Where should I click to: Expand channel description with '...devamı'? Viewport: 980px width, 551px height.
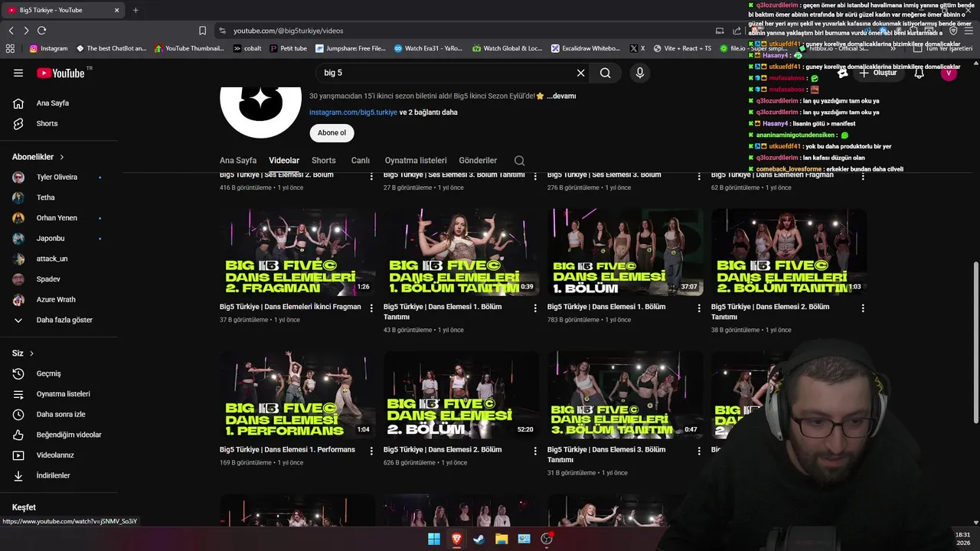561,96
